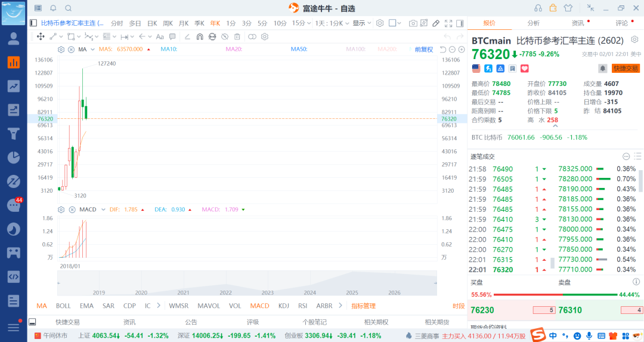The width and height of the screenshot is (644, 342).
Task: Click the notification bell in title bar
Action: (x=53, y=8)
